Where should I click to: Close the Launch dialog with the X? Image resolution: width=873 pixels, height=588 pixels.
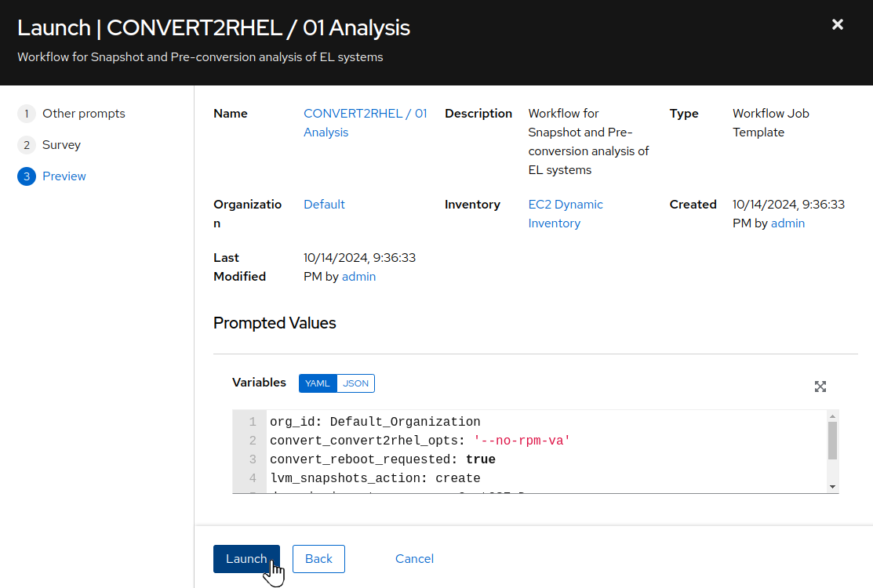pyautogui.click(x=838, y=24)
